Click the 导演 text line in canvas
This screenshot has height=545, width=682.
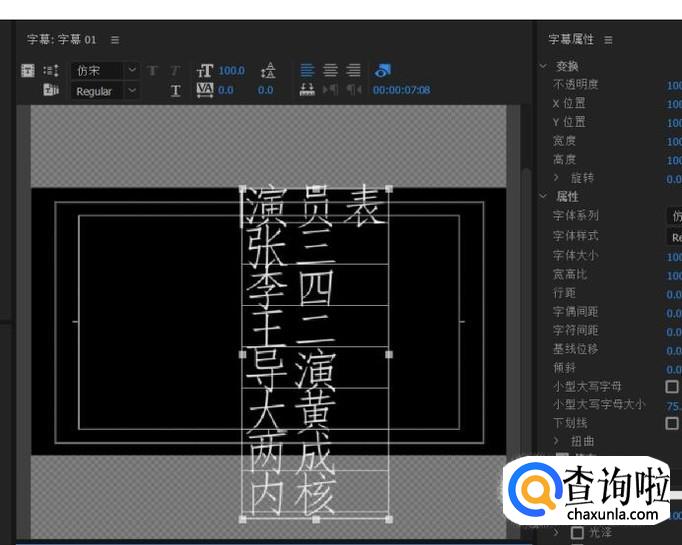pyautogui.click(x=291, y=369)
